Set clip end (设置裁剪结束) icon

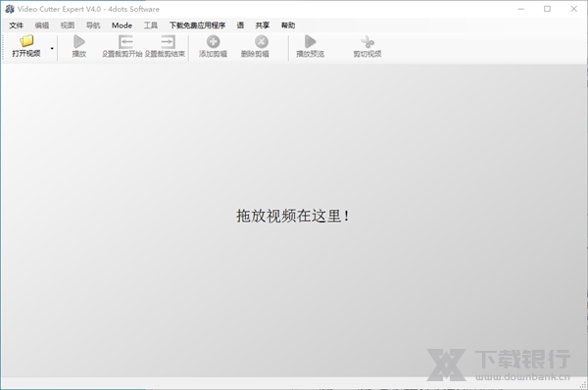tap(168, 41)
